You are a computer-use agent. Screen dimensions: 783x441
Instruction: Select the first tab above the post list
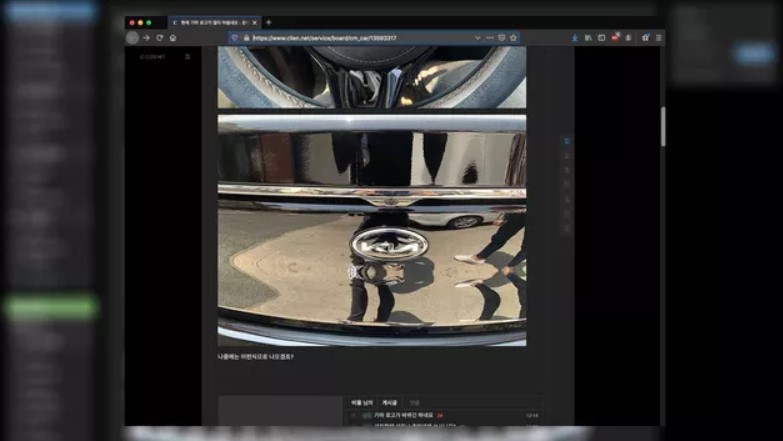pyautogui.click(x=362, y=402)
